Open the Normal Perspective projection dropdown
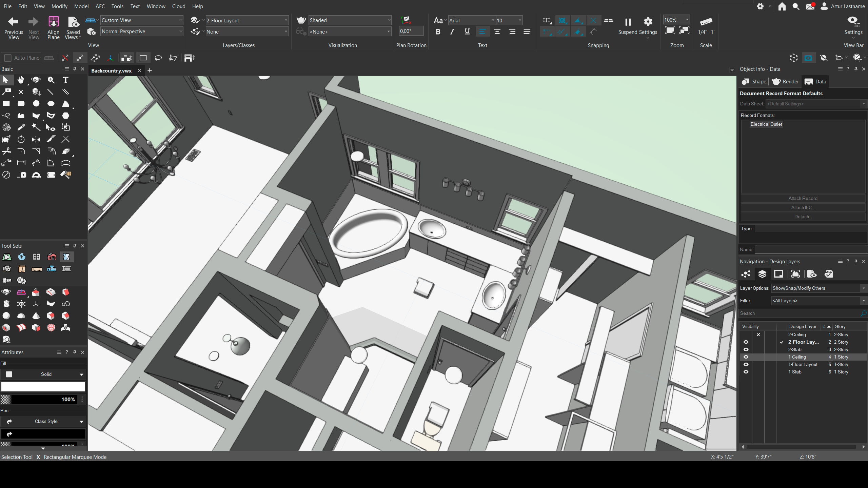This screenshot has height=488, width=868. coord(142,32)
